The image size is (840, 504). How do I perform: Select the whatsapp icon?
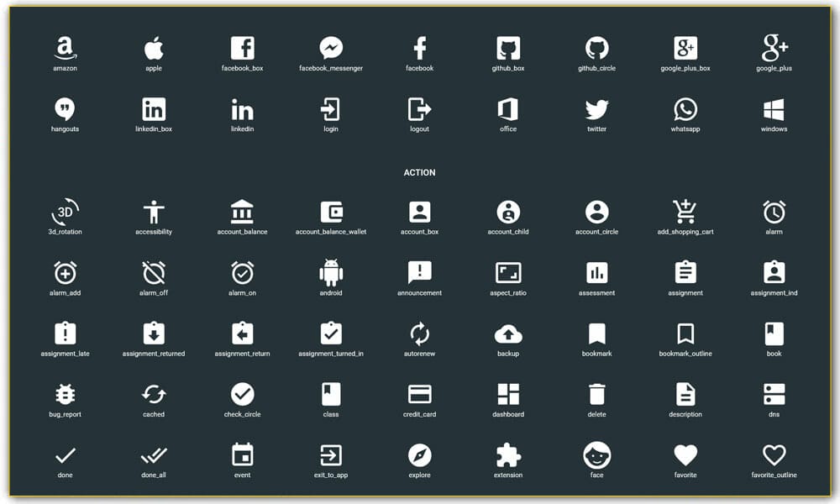[685, 109]
